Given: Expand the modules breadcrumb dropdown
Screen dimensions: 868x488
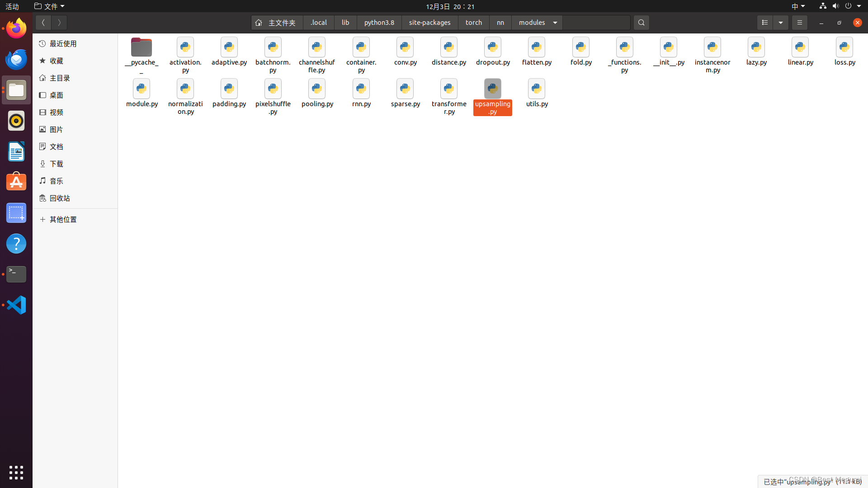Looking at the screenshot, I should 555,22.
